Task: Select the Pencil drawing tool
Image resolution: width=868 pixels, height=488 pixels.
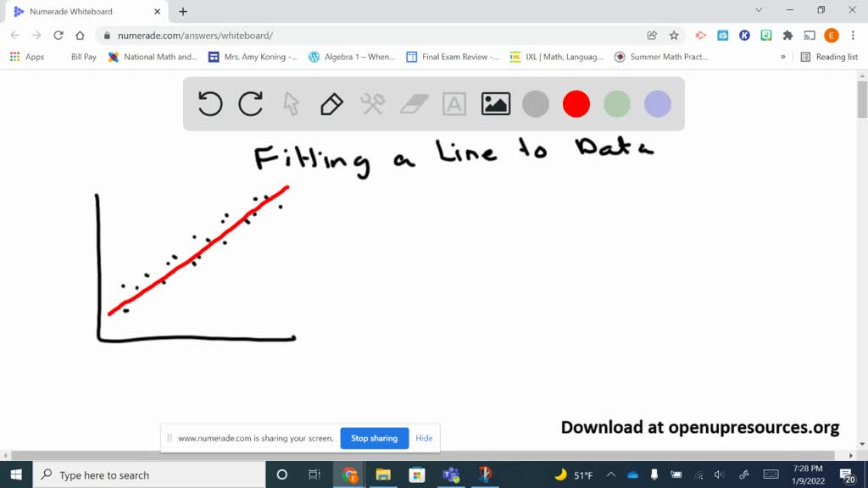Action: (x=331, y=103)
